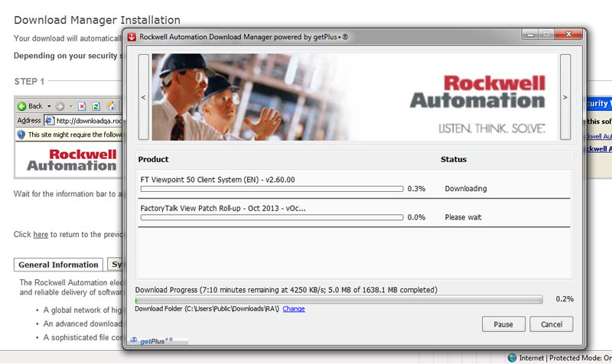612x364 pixels.
Task: Click Back button in embedded browser image
Action: [30, 106]
